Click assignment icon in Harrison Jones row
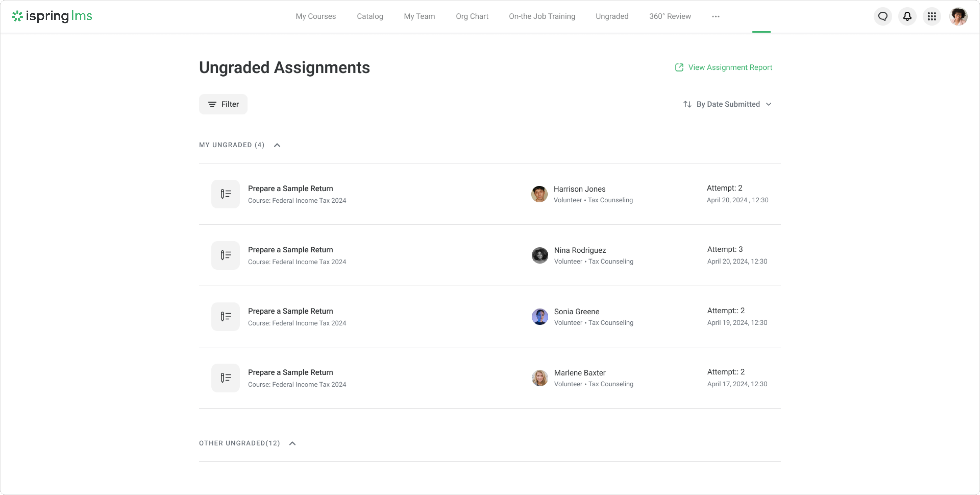 click(x=225, y=194)
